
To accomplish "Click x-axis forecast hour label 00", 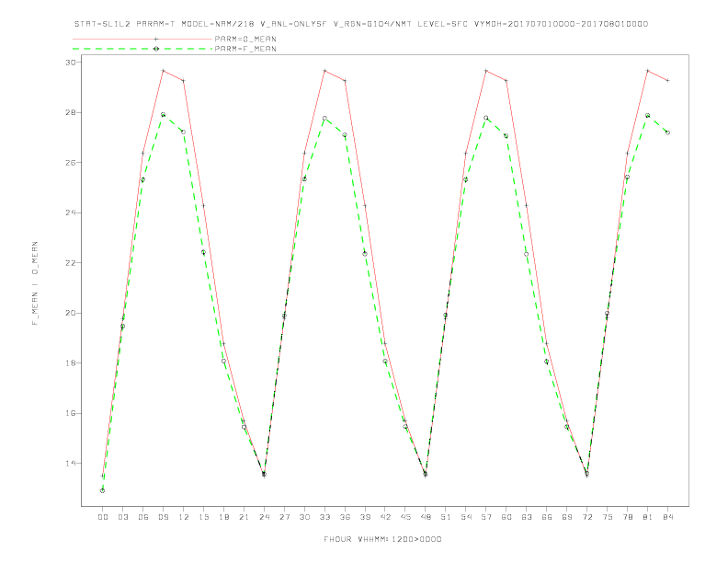I will click(103, 517).
